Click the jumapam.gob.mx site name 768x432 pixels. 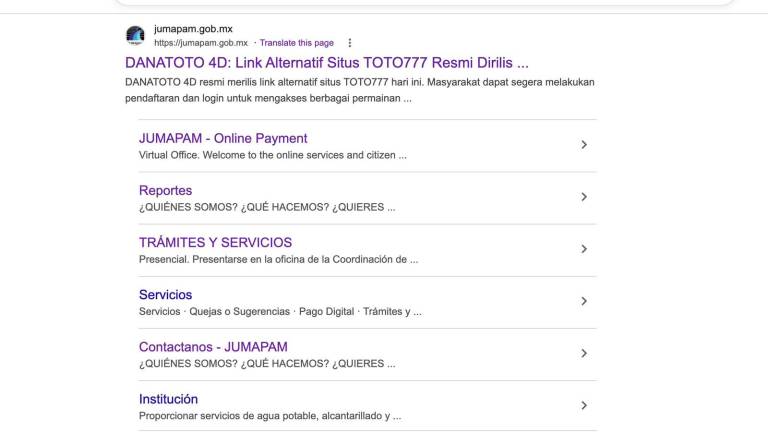click(x=193, y=29)
